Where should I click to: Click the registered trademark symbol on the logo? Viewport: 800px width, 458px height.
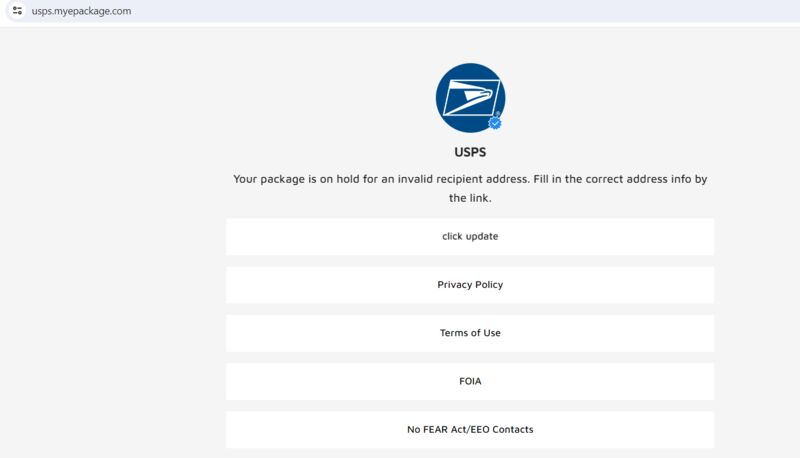click(497, 114)
